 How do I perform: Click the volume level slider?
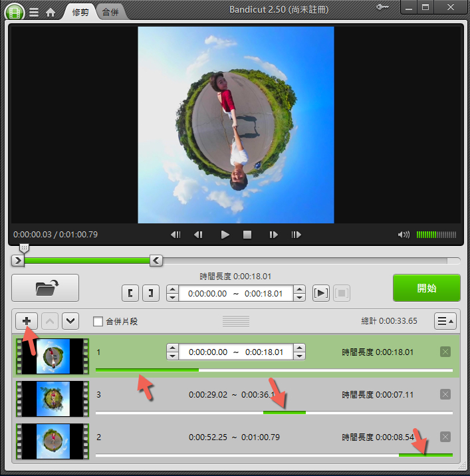pyautogui.click(x=436, y=235)
